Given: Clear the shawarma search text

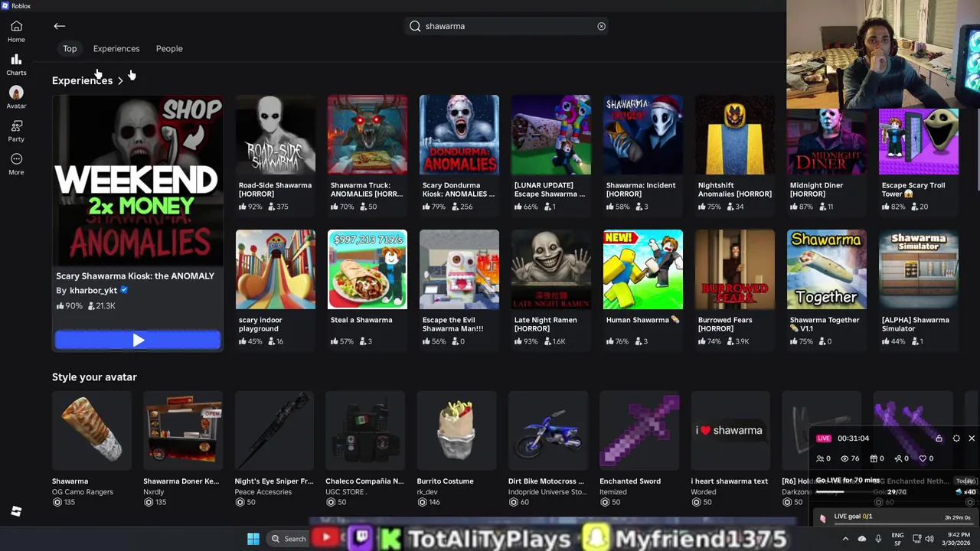Looking at the screenshot, I should [x=601, y=26].
